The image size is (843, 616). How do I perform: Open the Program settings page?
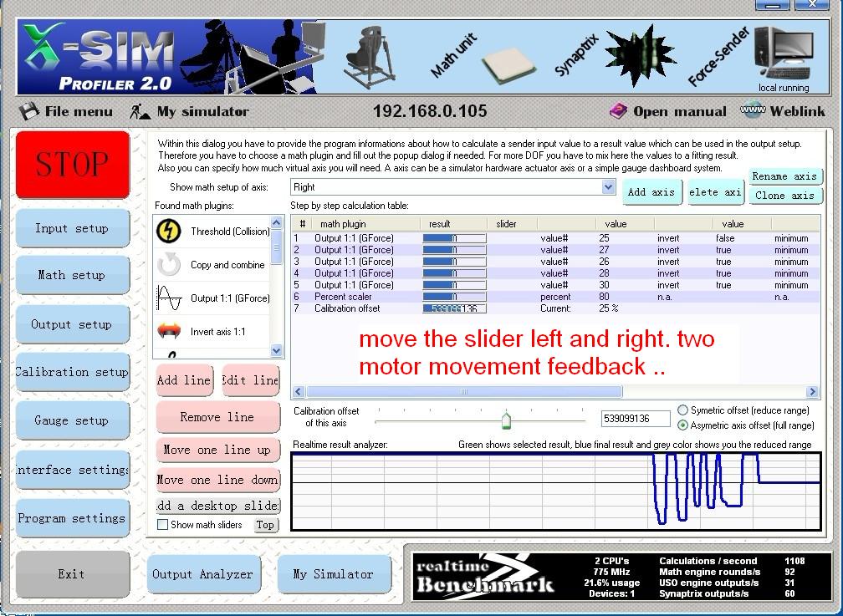coord(73,518)
